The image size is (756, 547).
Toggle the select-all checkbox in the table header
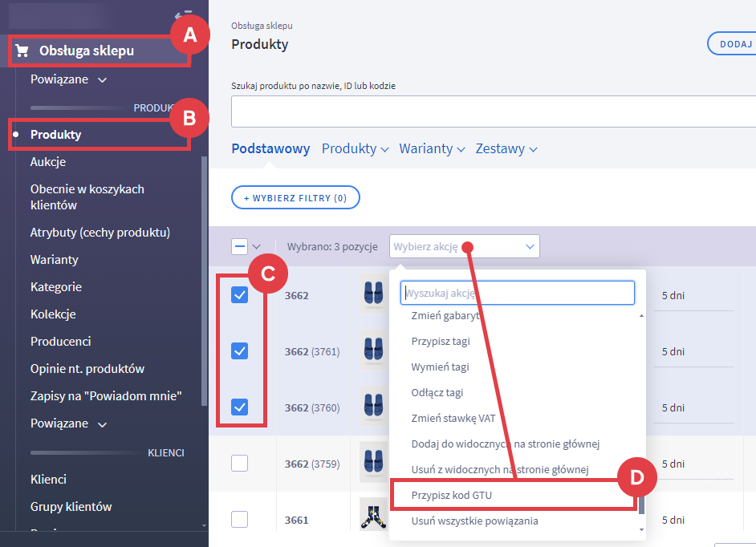click(239, 246)
